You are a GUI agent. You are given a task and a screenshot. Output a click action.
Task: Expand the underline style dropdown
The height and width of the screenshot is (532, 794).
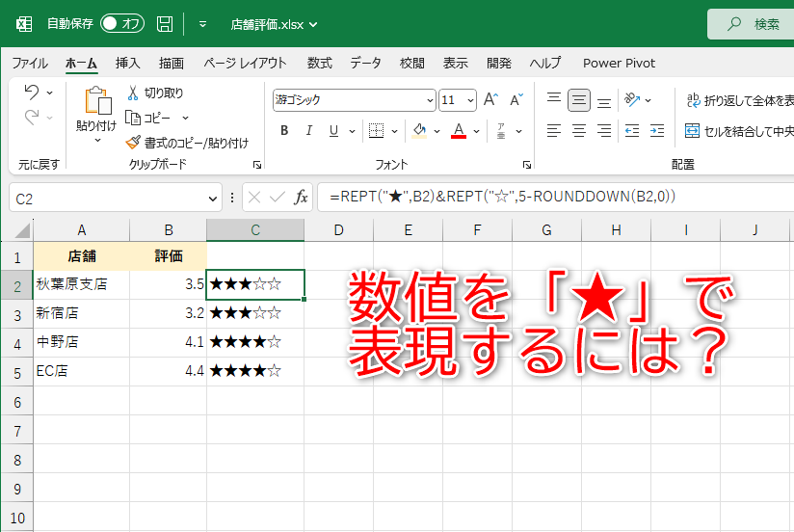pyautogui.click(x=352, y=131)
